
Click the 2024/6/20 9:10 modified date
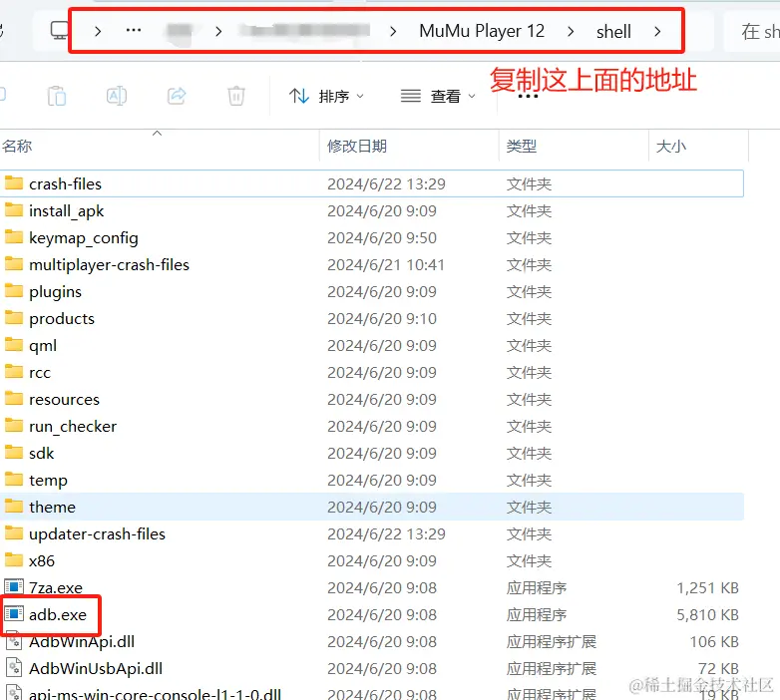point(382,319)
